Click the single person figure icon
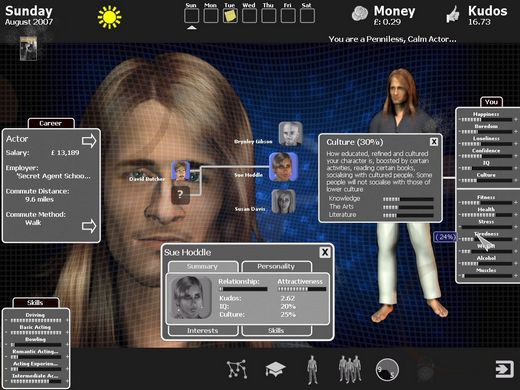The width and height of the screenshot is (520, 390). click(x=312, y=370)
